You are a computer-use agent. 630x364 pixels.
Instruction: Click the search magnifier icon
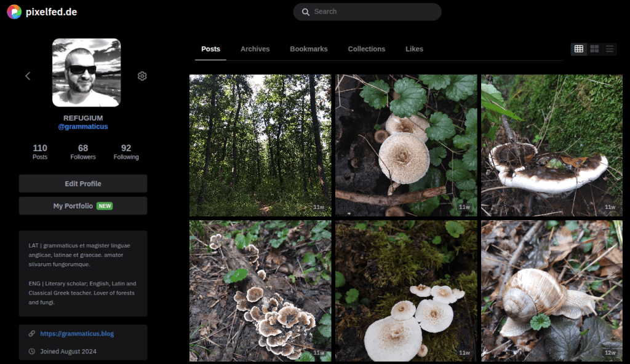tap(306, 12)
